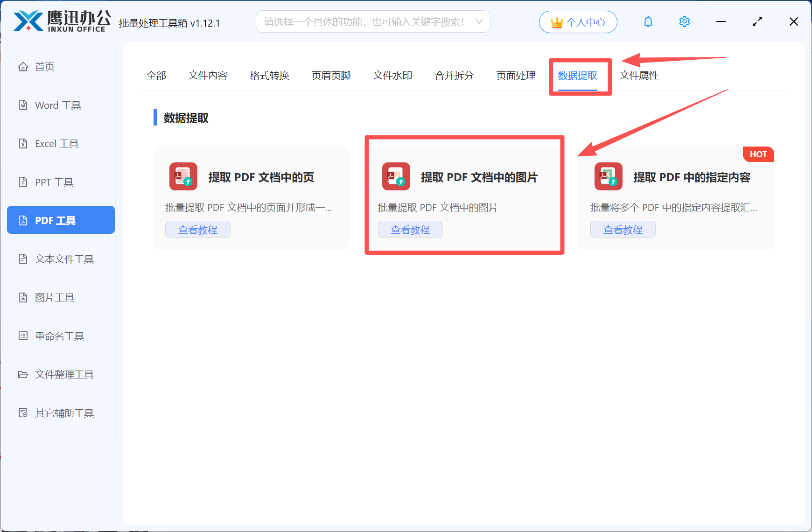Select the 文本文件工具 sidebar entry
The height and width of the screenshot is (532, 812).
tap(63, 259)
